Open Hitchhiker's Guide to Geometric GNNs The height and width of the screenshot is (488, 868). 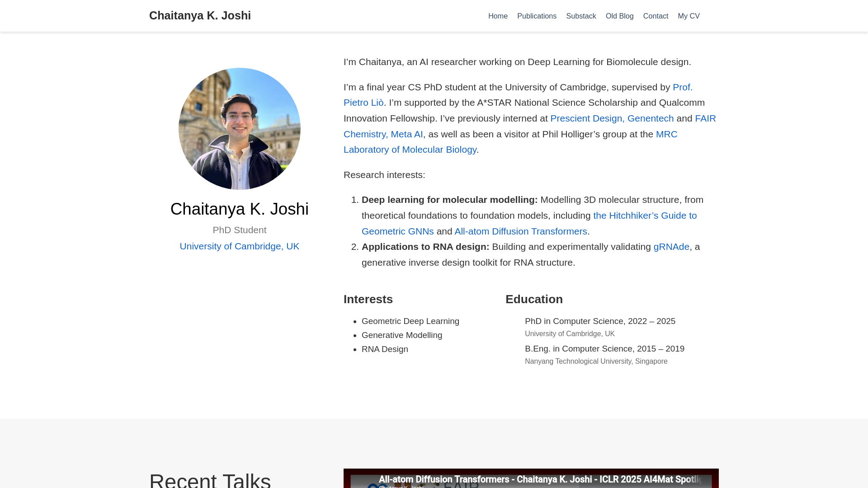[645, 216]
